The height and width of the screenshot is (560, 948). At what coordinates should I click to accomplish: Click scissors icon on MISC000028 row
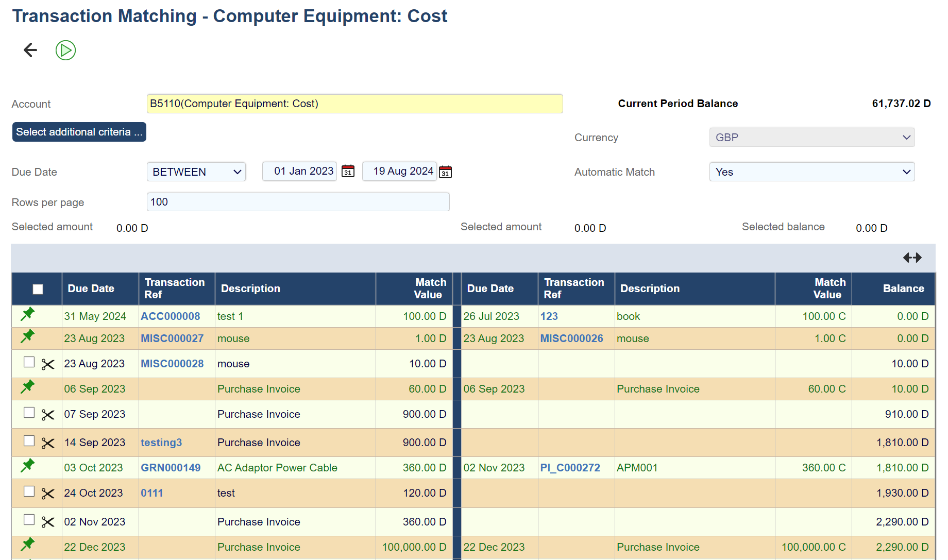[48, 365]
